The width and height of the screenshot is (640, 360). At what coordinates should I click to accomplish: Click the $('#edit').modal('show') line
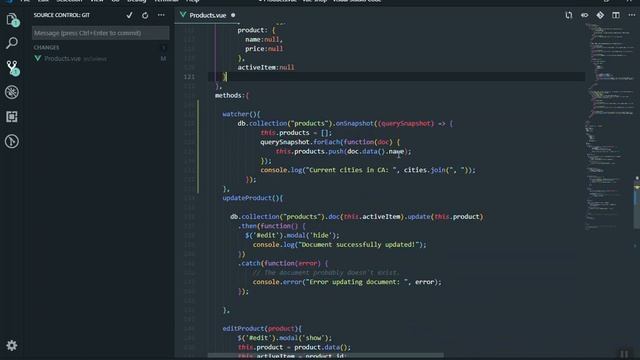[x=285, y=338]
